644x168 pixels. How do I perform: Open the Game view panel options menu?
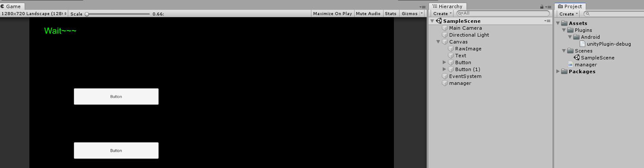(x=422, y=7)
